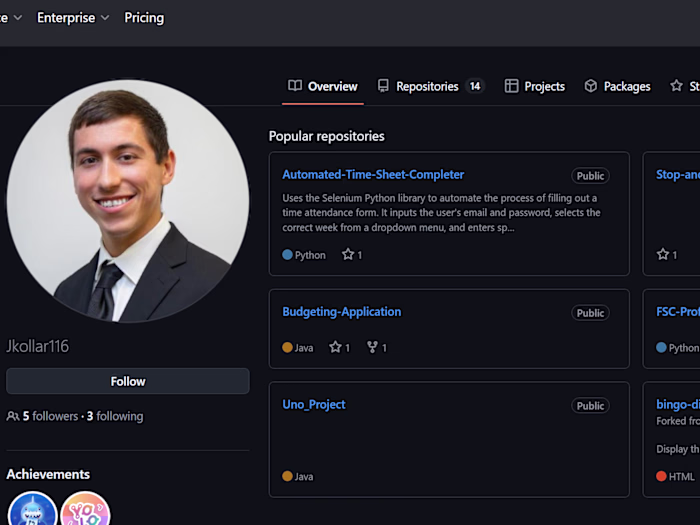Click Public badge on Automated-Time-Sheet-Completer
Viewport: 700px width, 525px height.
pos(590,176)
